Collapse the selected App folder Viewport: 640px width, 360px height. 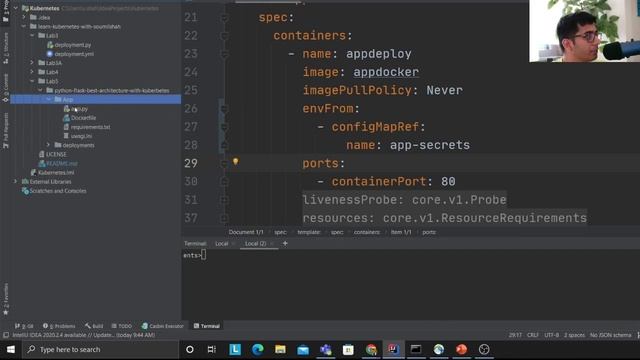point(48,99)
